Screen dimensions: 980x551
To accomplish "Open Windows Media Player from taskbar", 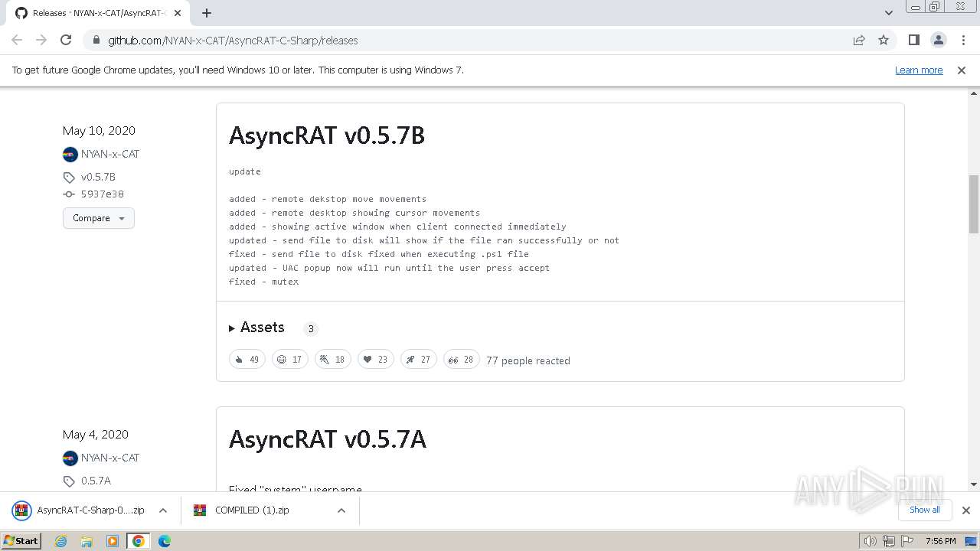I will point(113,541).
